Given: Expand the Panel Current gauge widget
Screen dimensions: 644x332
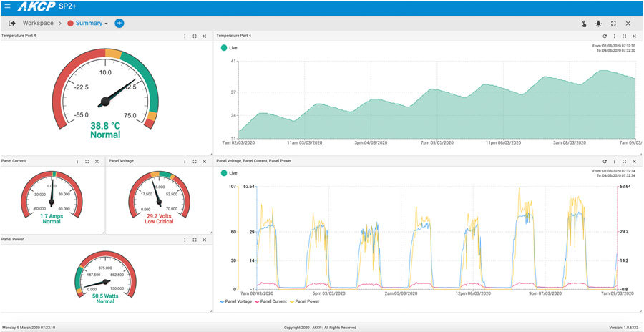Looking at the screenshot, I should pyautogui.click(x=87, y=162).
